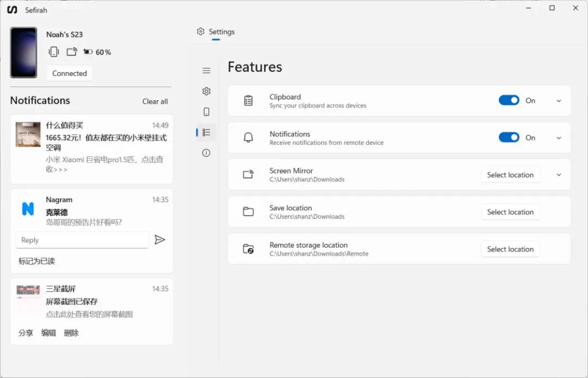Click the bell icon in the Notifications row
This screenshot has width=588, height=378.
click(248, 138)
